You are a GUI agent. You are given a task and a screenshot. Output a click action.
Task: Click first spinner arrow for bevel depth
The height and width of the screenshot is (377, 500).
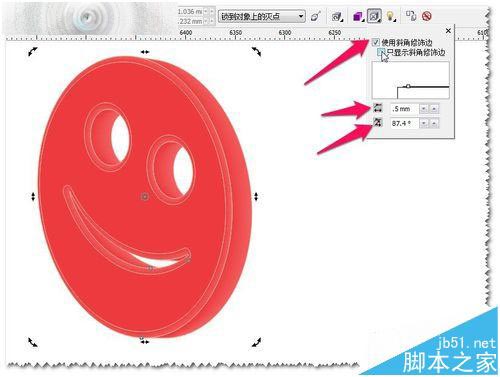[424, 109]
